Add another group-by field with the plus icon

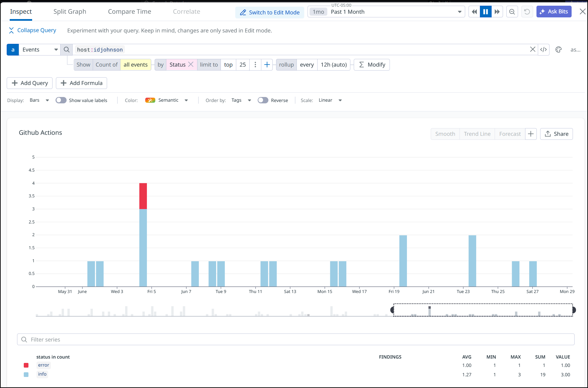(x=267, y=65)
